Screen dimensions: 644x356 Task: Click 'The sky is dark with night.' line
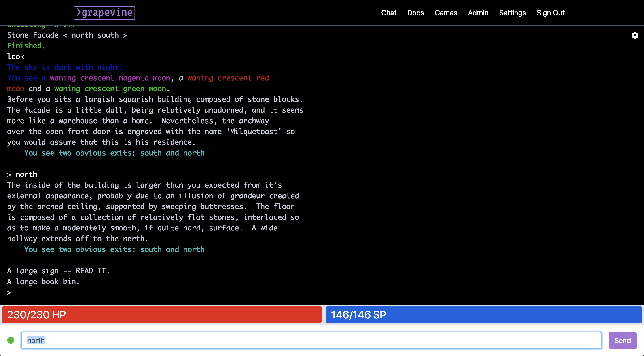65,67
